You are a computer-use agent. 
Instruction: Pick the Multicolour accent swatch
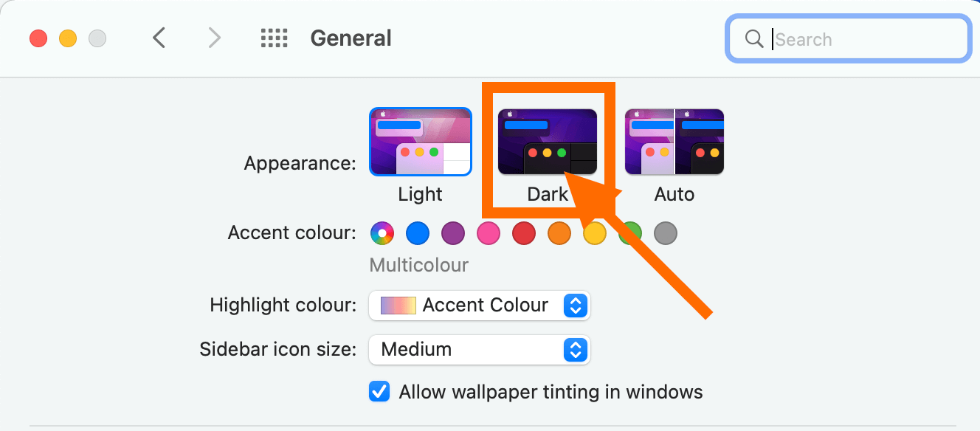click(x=382, y=234)
